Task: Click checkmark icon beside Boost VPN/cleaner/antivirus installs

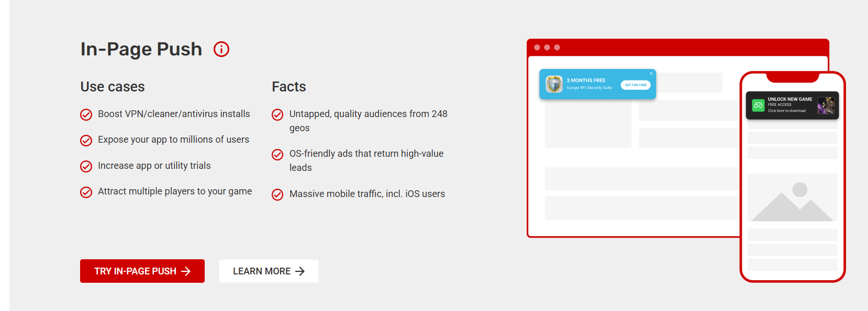Action: [86, 114]
